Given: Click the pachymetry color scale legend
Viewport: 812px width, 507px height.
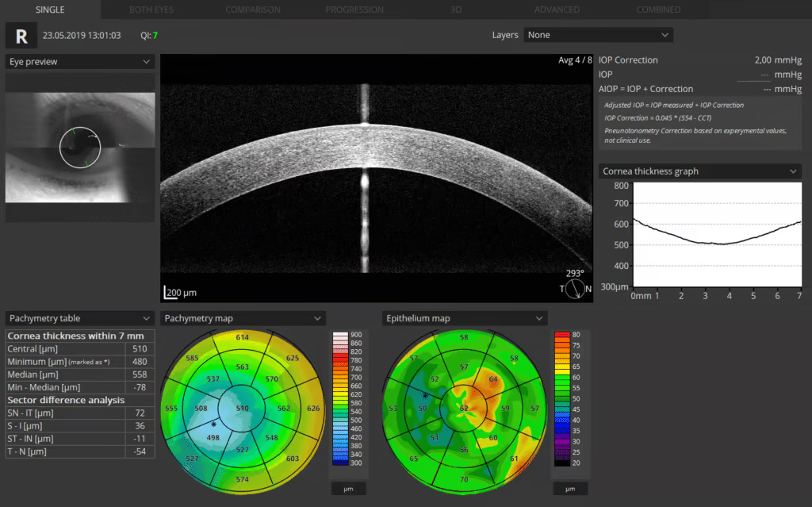Looking at the screenshot, I should (339, 398).
